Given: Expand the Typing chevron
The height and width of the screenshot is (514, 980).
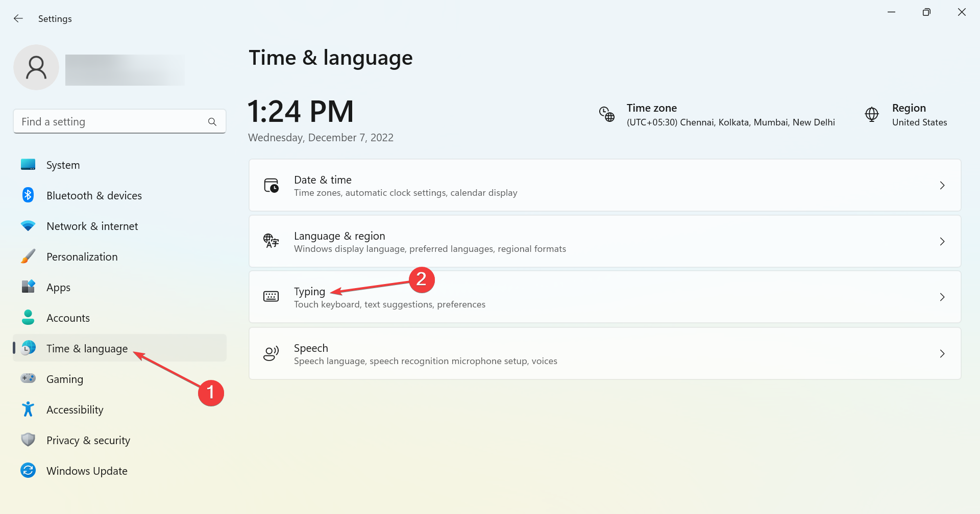Looking at the screenshot, I should (x=942, y=297).
